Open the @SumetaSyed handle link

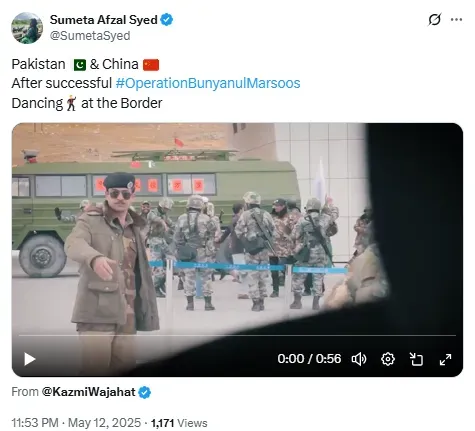pos(90,36)
